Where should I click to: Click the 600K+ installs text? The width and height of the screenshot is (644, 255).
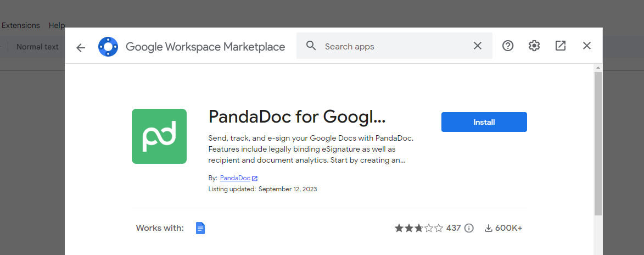click(508, 228)
